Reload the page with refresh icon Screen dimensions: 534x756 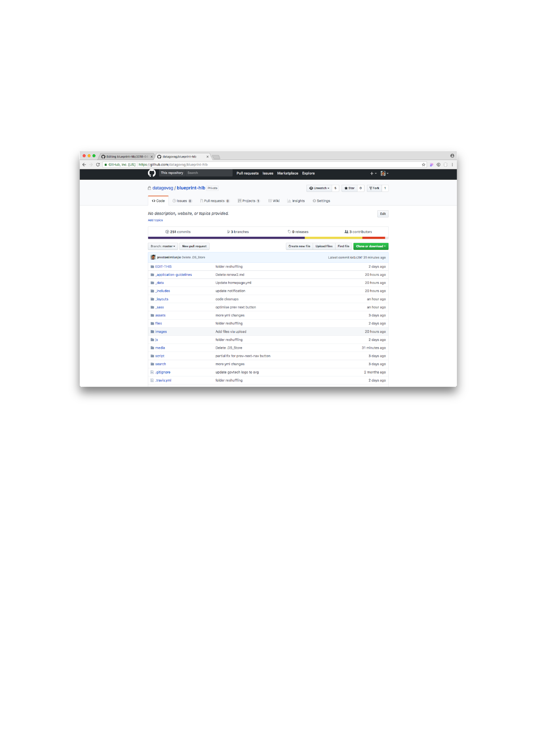98,165
